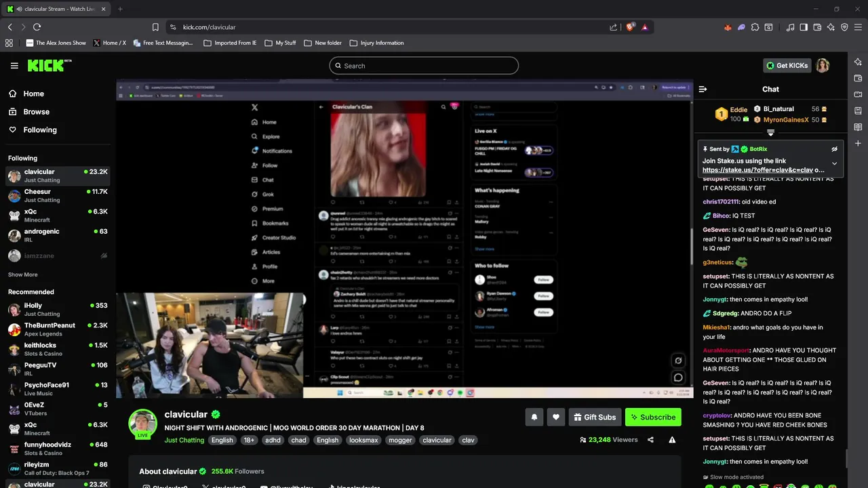Screen dimensions: 868x488
Task: Open Brave Shields icon
Action: tap(631, 27)
